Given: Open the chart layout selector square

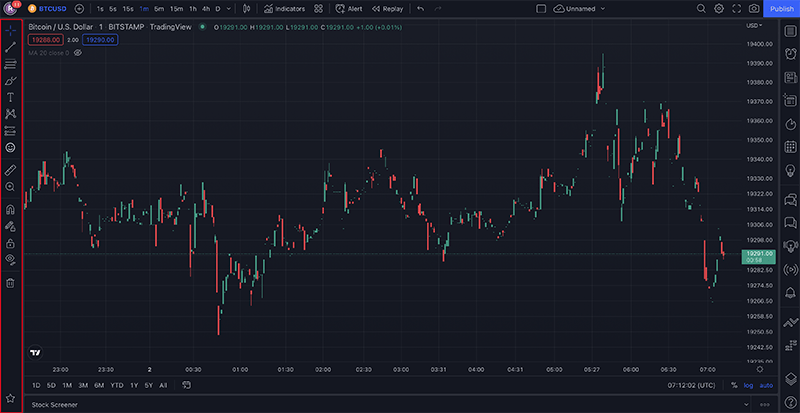Looking at the screenshot, I should point(541,9).
